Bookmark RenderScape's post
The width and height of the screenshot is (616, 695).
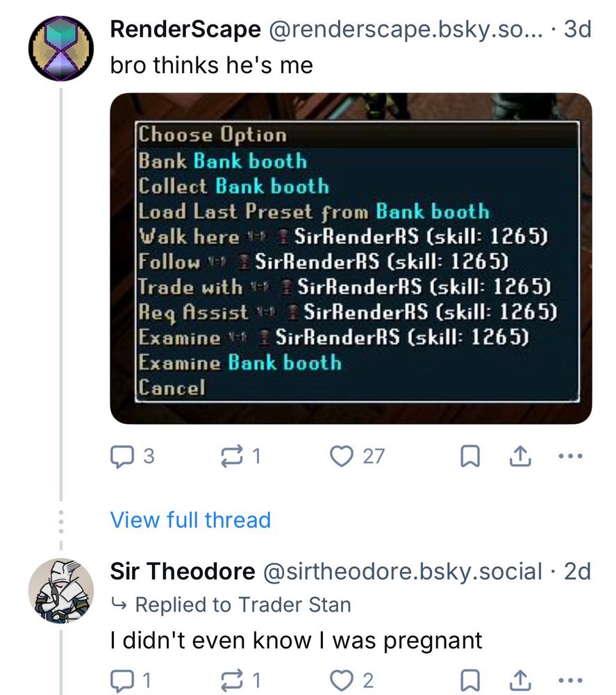(470, 456)
